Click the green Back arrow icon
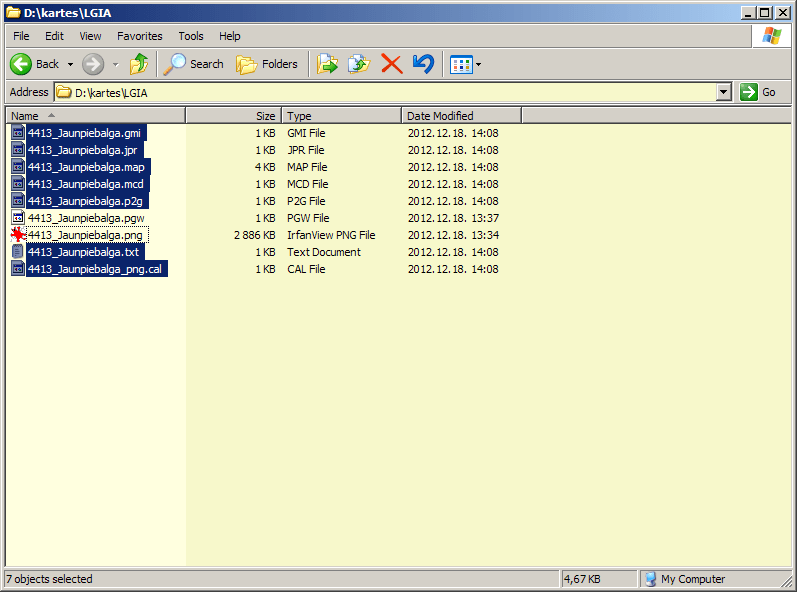The height and width of the screenshot is (592, 797). [21, 65]
